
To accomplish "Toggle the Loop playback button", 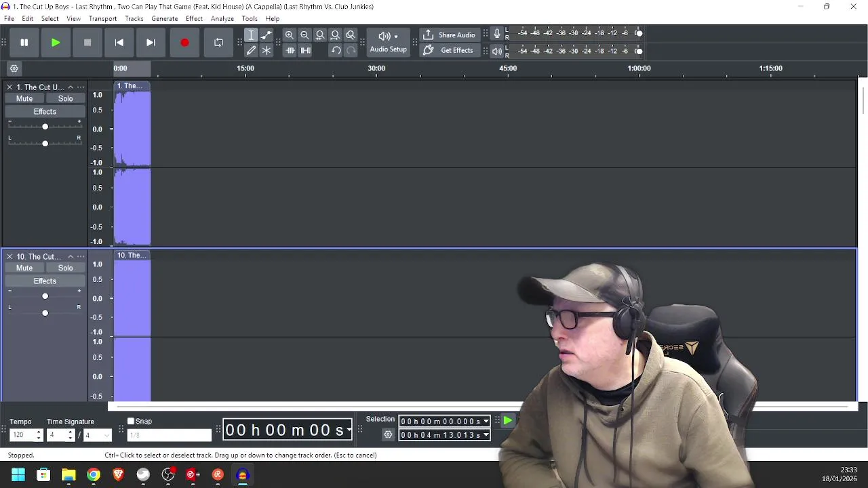I will point(218,43).
